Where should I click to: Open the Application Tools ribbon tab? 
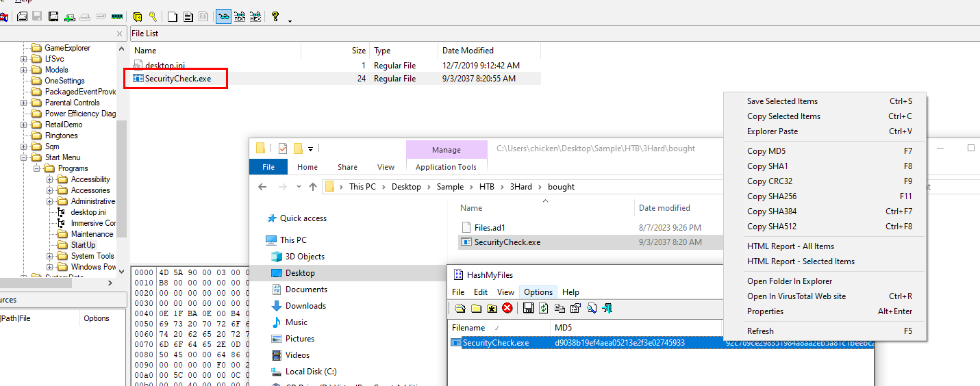pos(446,167)
